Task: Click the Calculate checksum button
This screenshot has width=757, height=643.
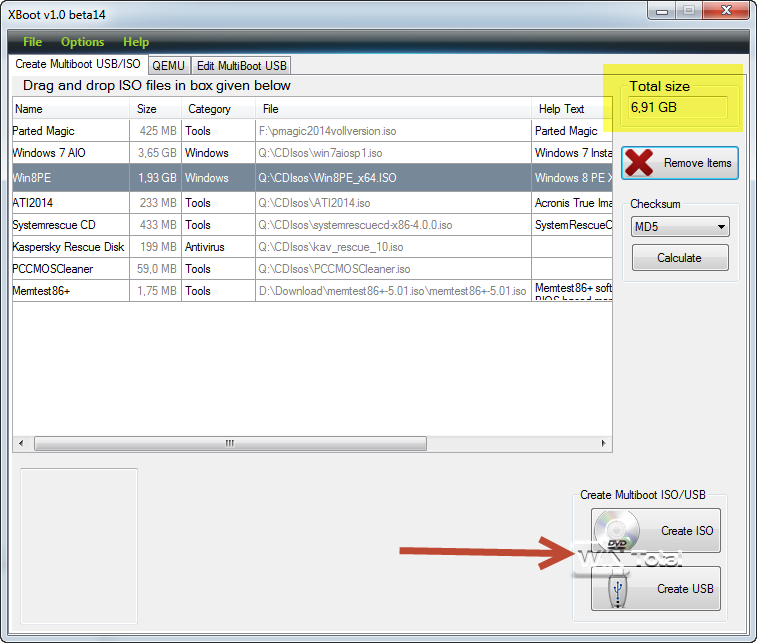Action: 680,258
